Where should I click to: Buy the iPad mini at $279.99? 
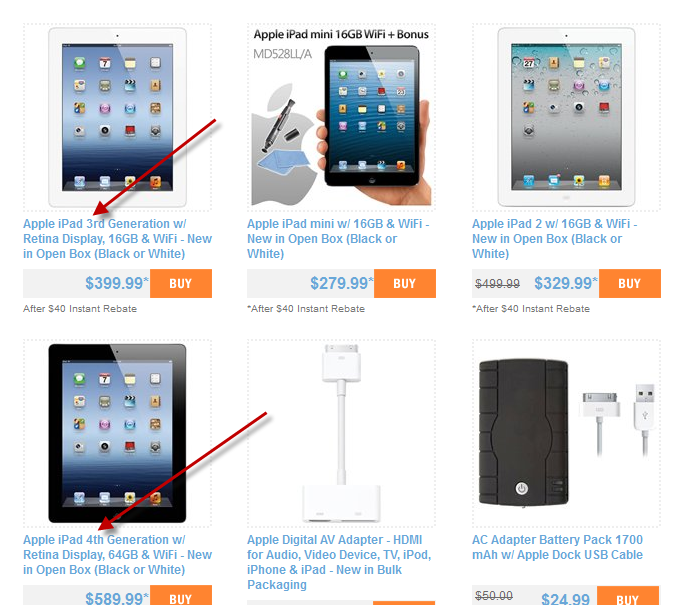pyautogui.click(x=405, y=283)
